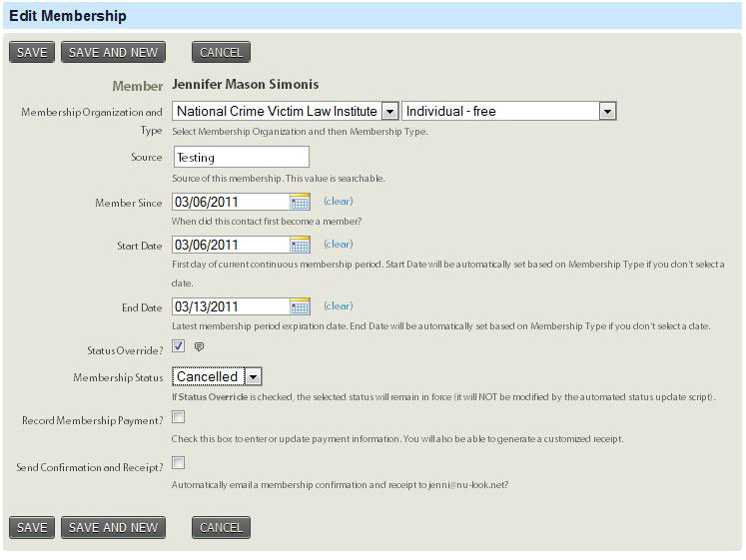Hit the top CANCEL button
The image size is (746, 560).
point(222,52)
